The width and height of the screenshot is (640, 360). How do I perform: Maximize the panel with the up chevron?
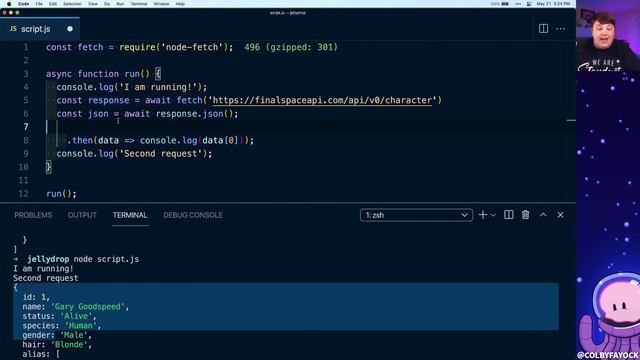pyautogui.click(x=543, y=215)
